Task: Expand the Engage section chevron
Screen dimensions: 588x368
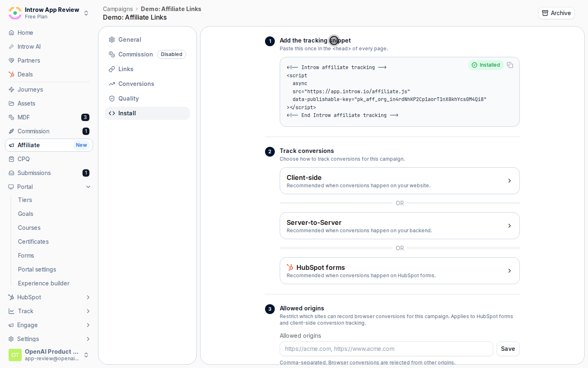Action: tap(88, 325)
